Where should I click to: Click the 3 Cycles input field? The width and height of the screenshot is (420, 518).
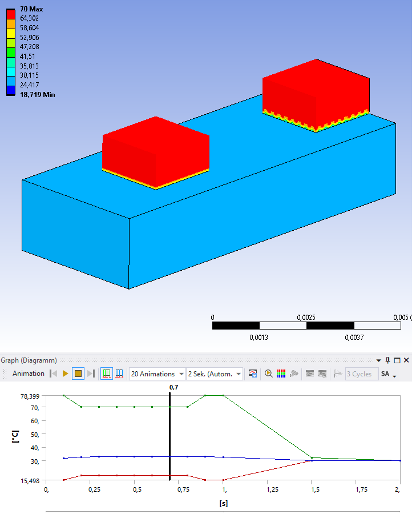tap(362, 374)
